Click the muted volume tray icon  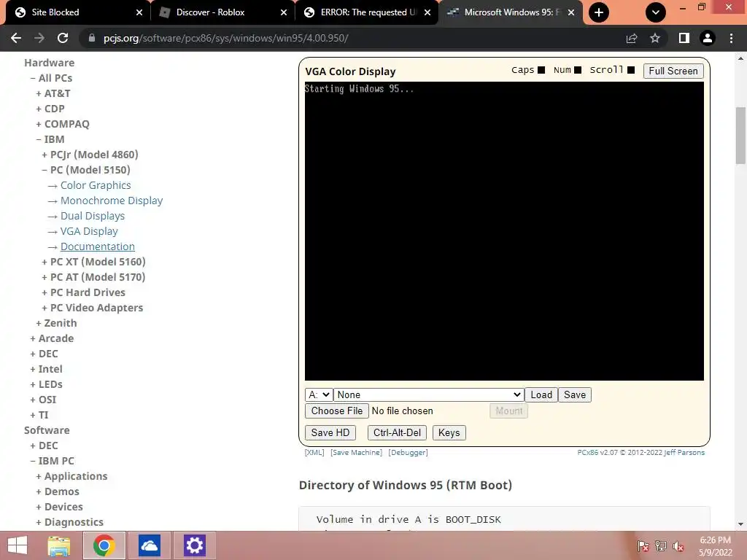pyautogui.click(x=678, y=546)
